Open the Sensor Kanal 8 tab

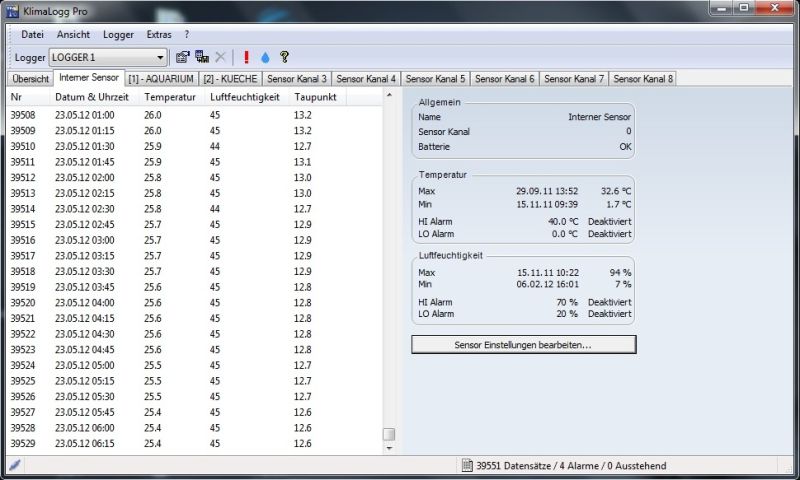(643, 79)
